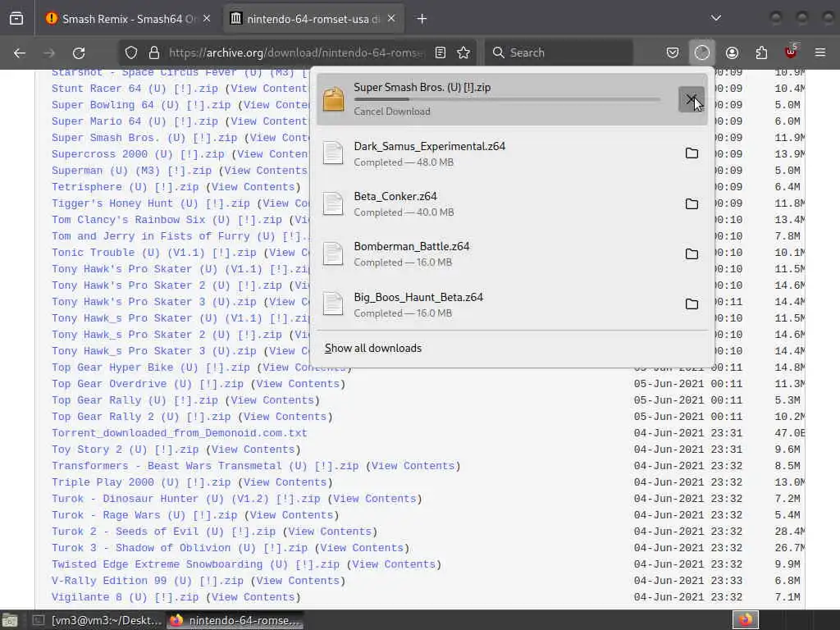The width and height of the screenshot is (840, 630).
Task: View Contents of Tetrisphere zip
Action: pyautogui.click(x=253, y=187)
